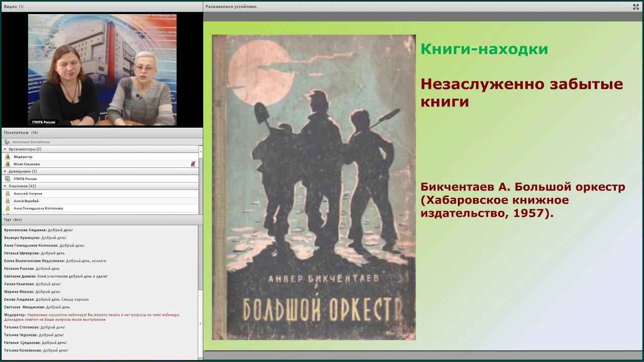
Task: Click chat message from Лилия Калипова
Action: [32, 284]
